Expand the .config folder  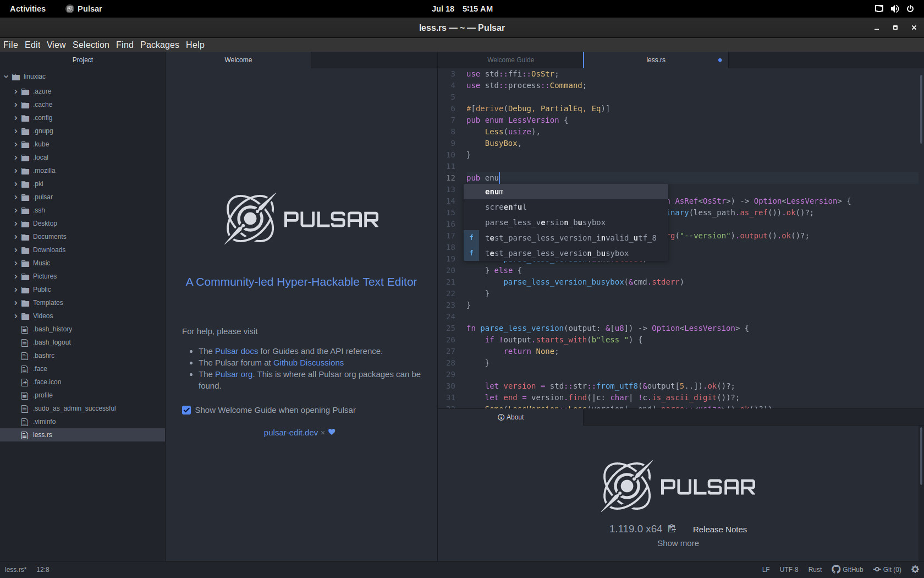(16, 118)
